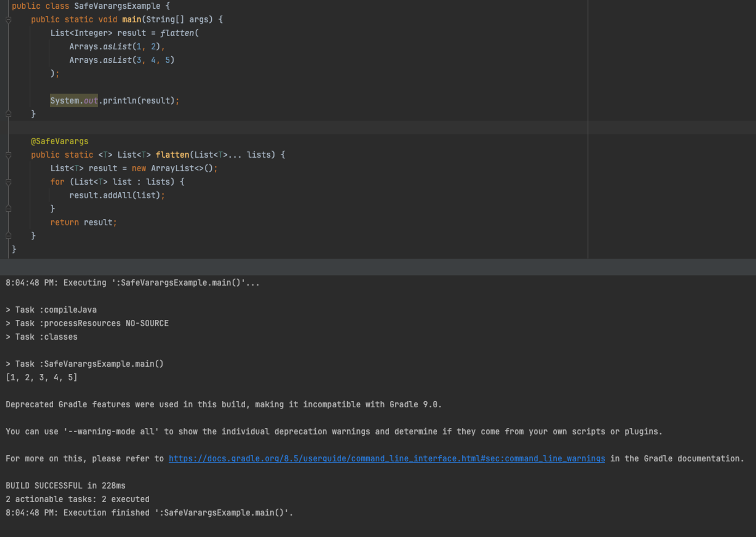
Task: Click the divider bar between editor and console
Action: pyautogui.click(x=378, y=267)
